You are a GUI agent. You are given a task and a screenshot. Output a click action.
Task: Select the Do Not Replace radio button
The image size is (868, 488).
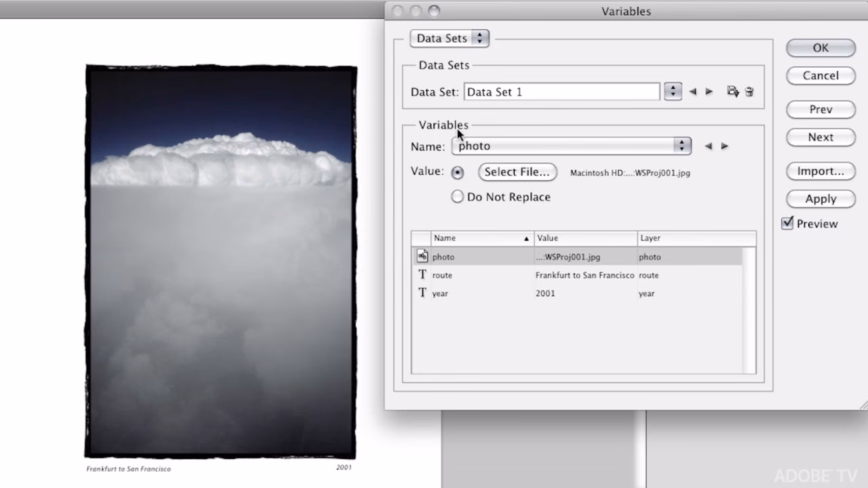[458, 197]
